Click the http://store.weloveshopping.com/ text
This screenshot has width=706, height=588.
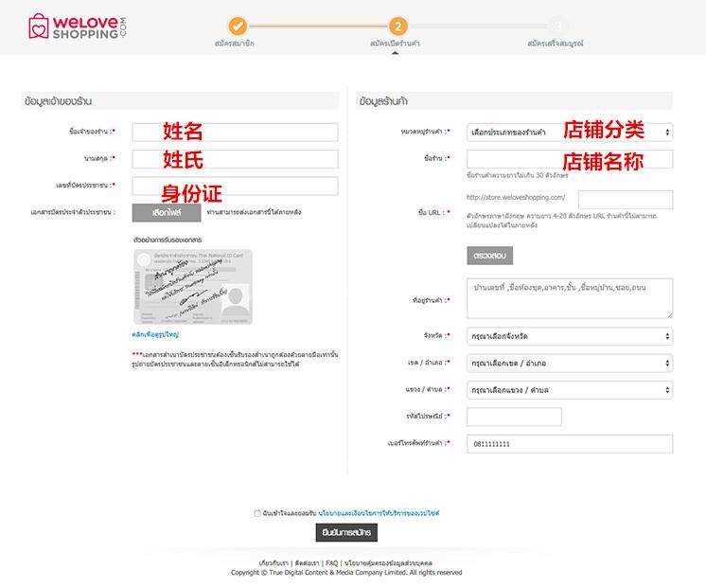click(516, 197)
